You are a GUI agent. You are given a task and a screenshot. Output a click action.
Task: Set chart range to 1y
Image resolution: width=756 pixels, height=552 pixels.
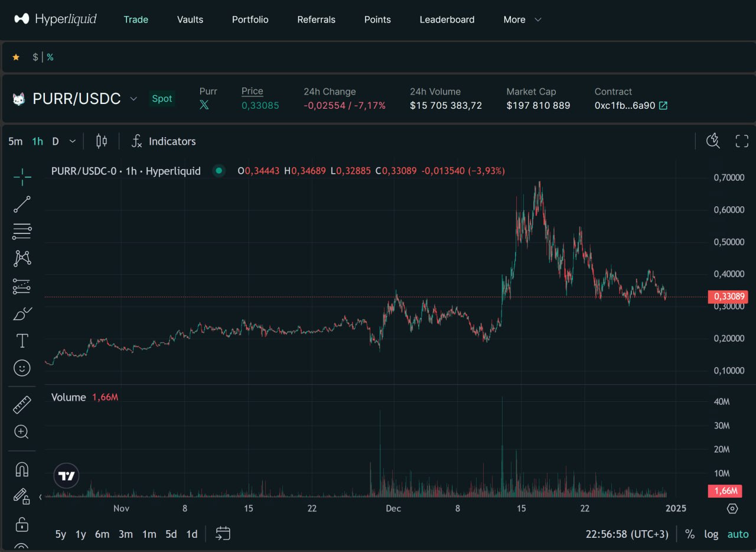tap(81, 534)
